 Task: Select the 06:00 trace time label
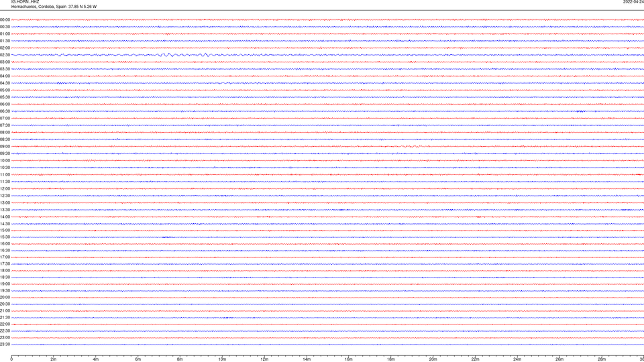tap(5, 105)
